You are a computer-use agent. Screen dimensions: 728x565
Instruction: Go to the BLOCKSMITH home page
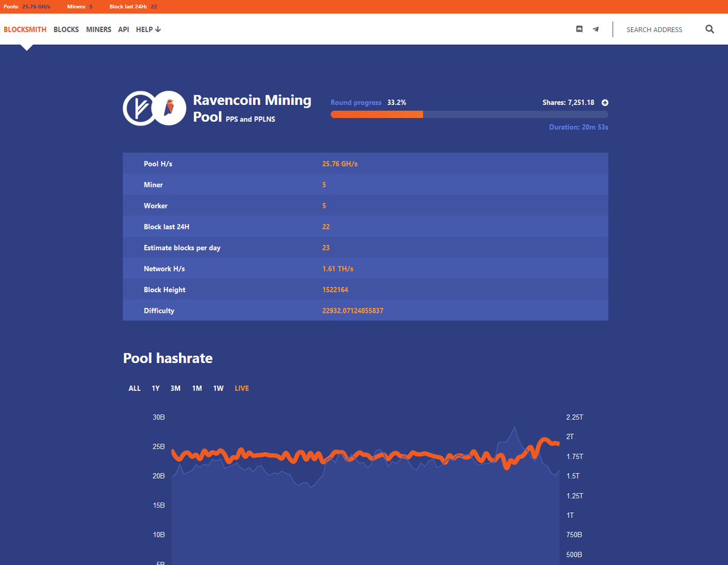click(x=25, y=28)
